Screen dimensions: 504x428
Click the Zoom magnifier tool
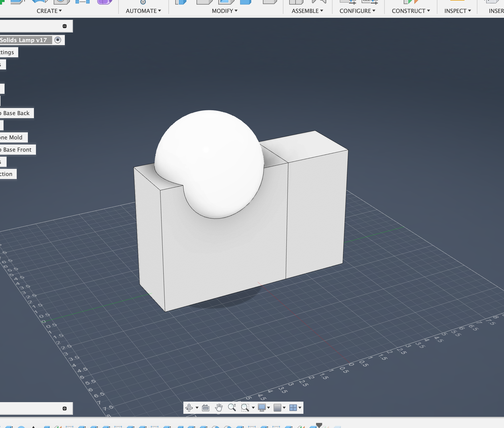pyautogui.click(x=232, y=407)
